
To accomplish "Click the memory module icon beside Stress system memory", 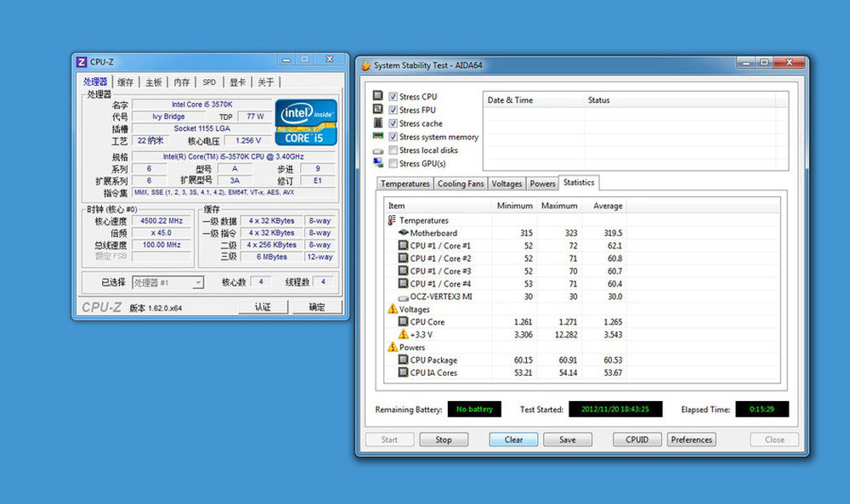I will pos(378,136).
